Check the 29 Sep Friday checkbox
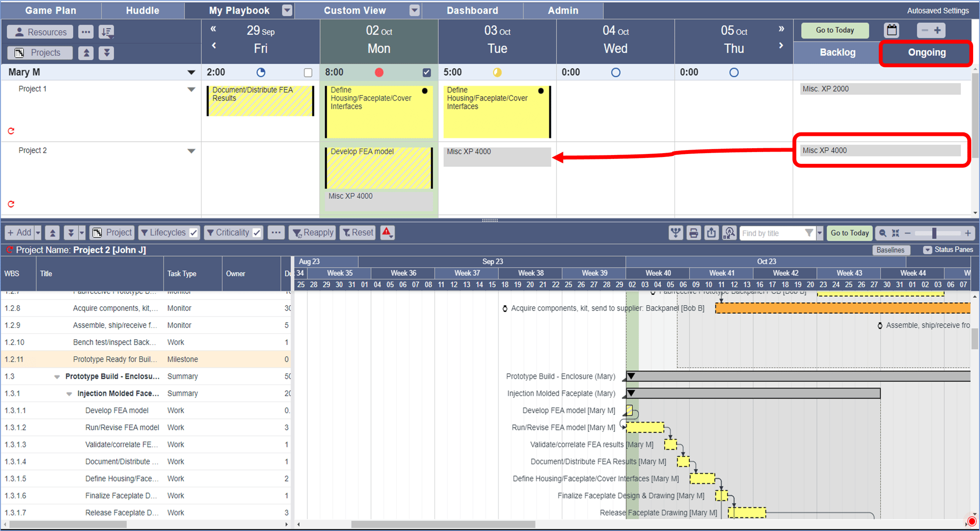 coord(308,72)
